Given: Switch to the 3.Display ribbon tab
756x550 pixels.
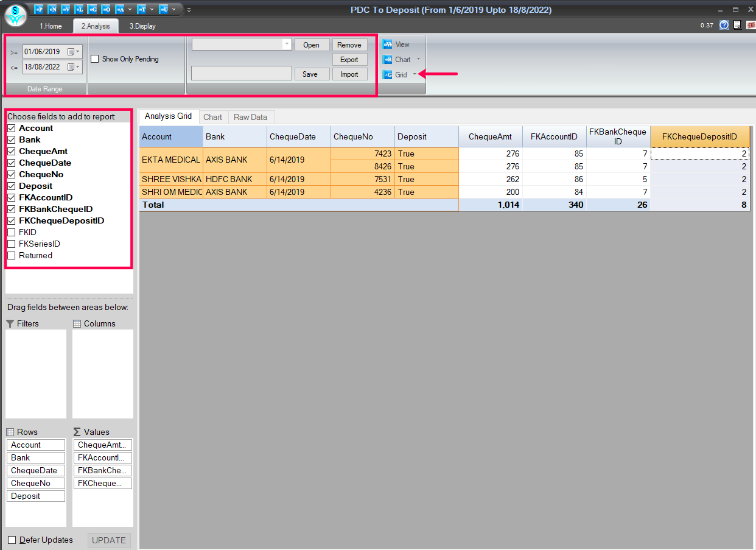Looking at the screenshot, I should (142, 26).
